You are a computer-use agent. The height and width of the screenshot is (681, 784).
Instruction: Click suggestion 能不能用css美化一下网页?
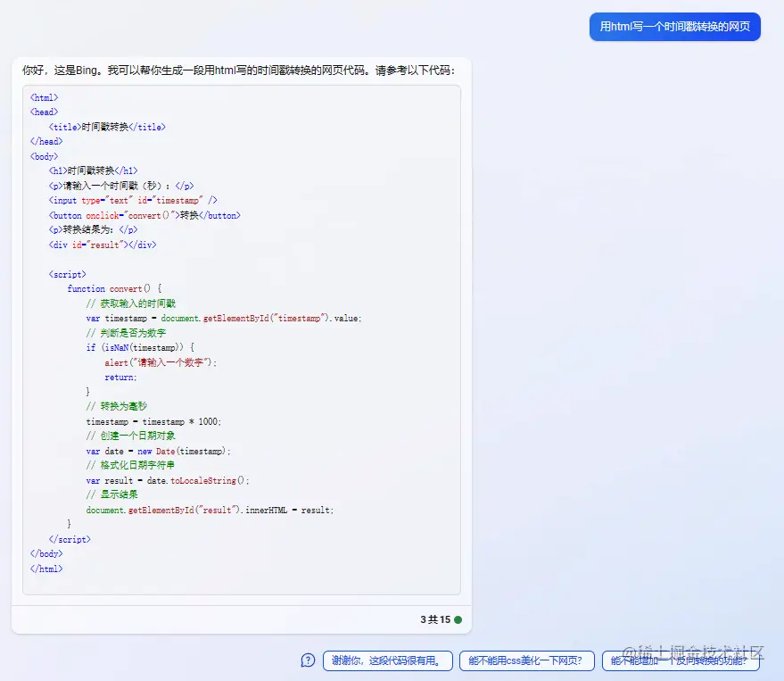528,660
